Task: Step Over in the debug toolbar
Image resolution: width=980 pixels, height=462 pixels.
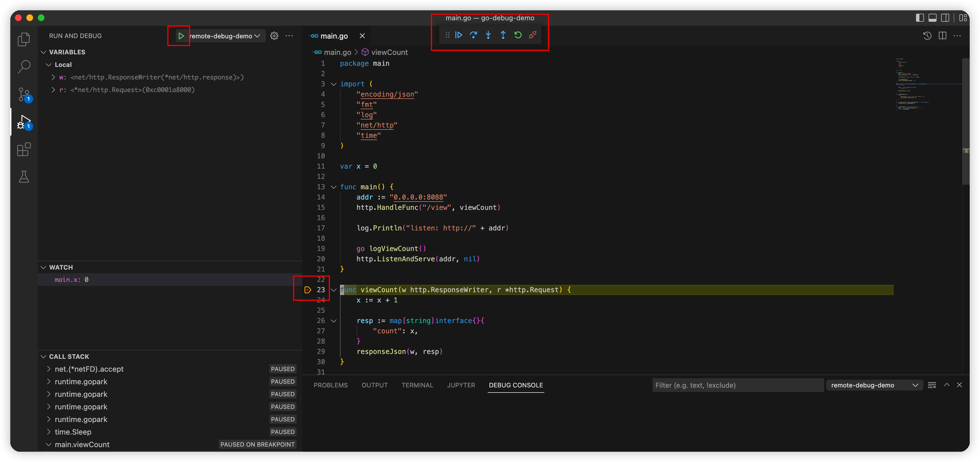Action: (474, 35)
